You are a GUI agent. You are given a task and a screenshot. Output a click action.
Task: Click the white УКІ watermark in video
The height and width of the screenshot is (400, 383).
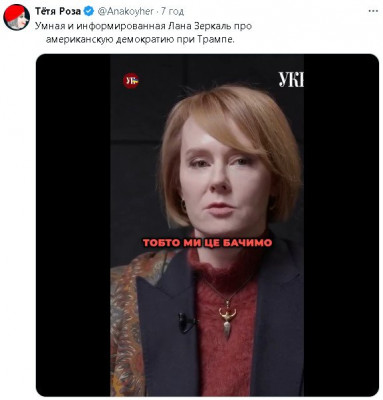(x=291, y=79)
